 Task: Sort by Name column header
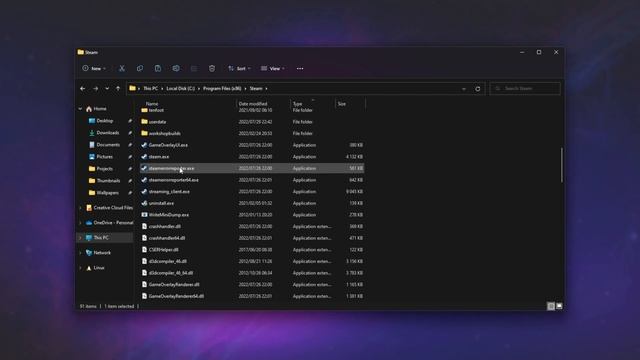click(x=152, y=104)
